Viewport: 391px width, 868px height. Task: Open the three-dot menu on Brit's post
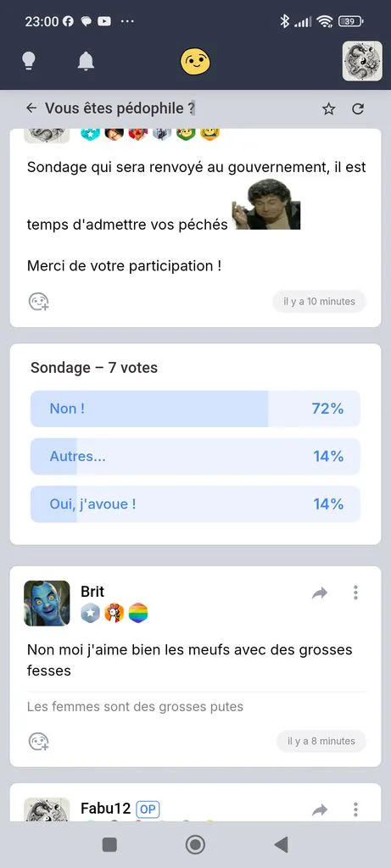tap(355, 593)
